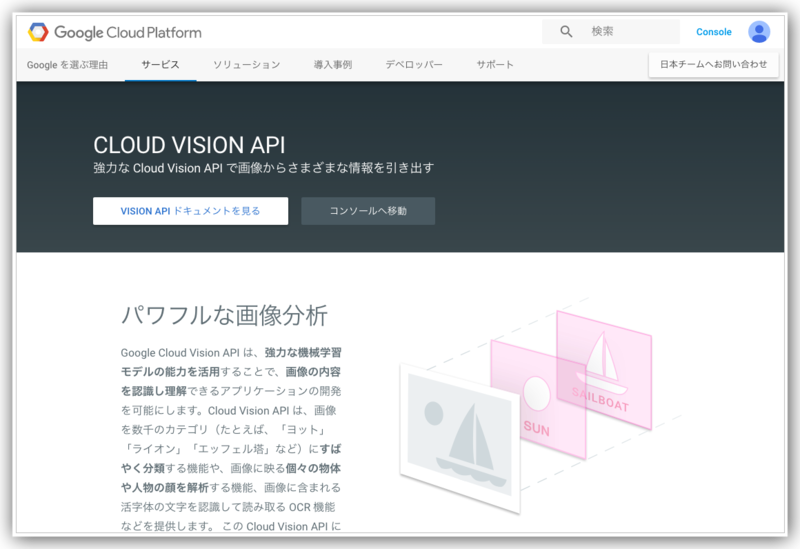Image resolution: width=800 pixels, height=549 pixels.
Task: Select the サービス tab
Action: tap(160, 65)
